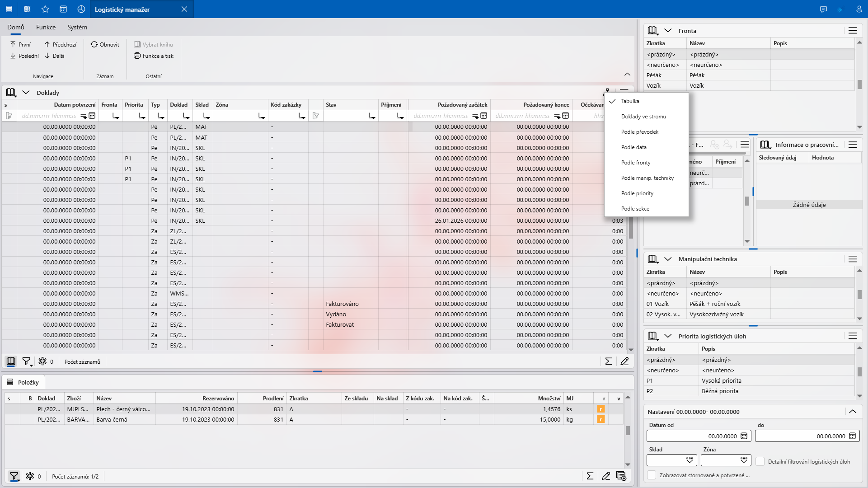Image resolution: width=868 pixels, height=488 pixels.
Task: Open the history clock icon
Action: click(x=81, y=9)
